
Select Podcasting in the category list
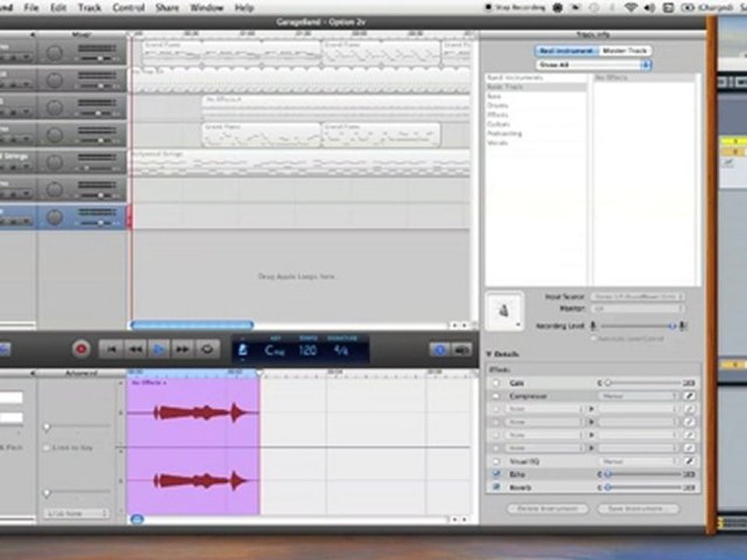point(535,133)
